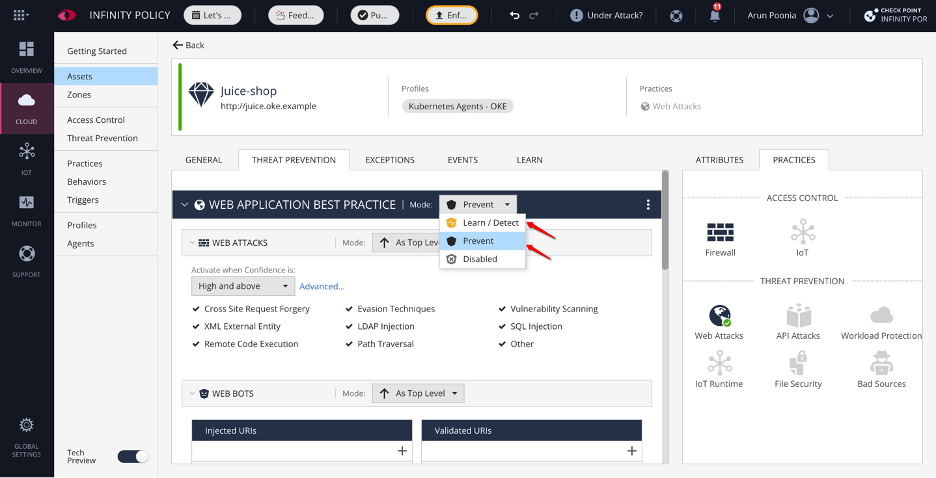Open the Overview dashboard icon
Screen dimensions: 936x478
26,49
